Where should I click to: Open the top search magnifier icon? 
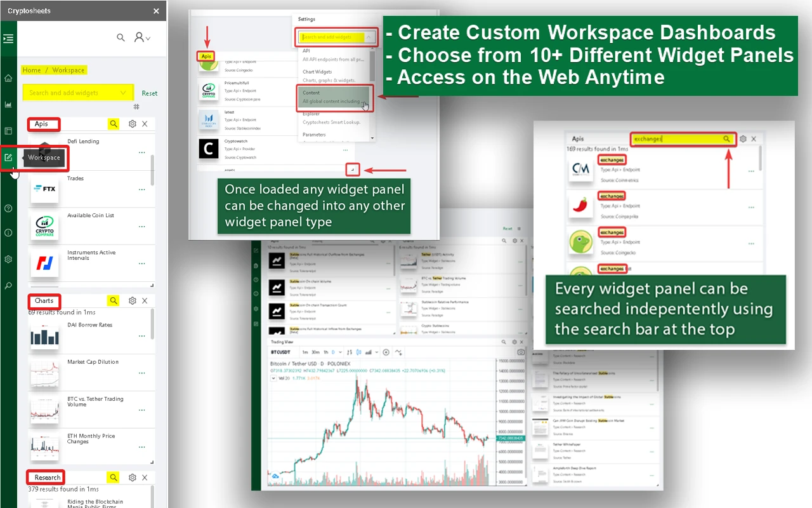click(x=121, y=38)
